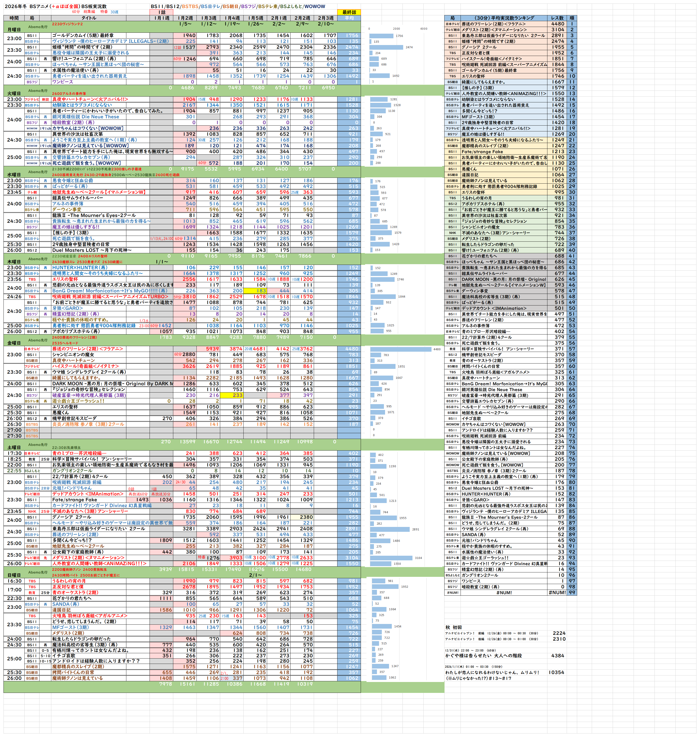Select the 4000 axis label on chart
Image resolution: width=700 pixels, height=737 pixels.
(424, 29)
